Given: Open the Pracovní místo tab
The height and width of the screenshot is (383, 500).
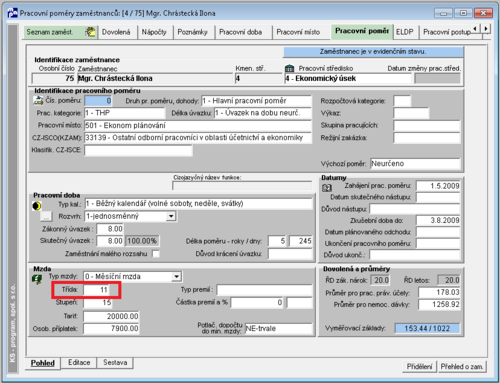Looking at the screenshot, I should pos(298,32).
